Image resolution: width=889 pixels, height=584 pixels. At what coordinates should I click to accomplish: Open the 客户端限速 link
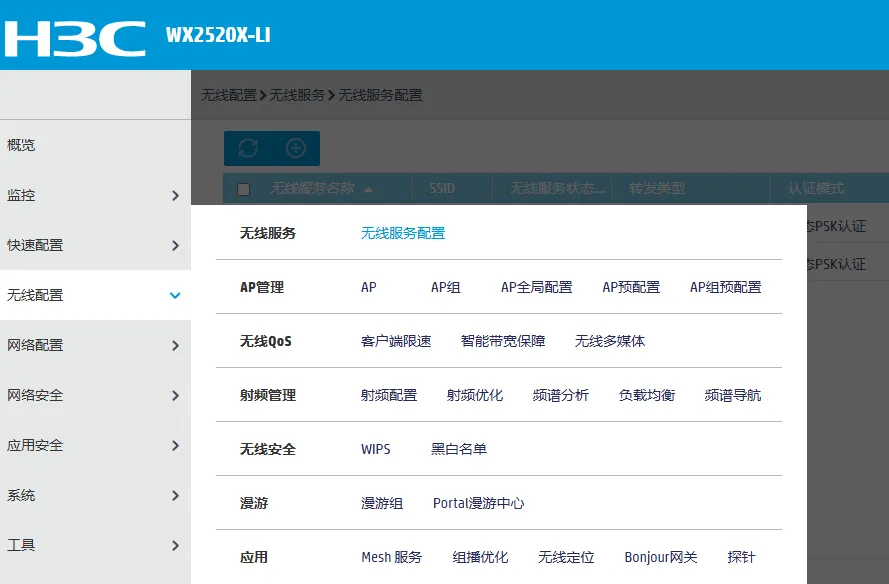[396, 341]
